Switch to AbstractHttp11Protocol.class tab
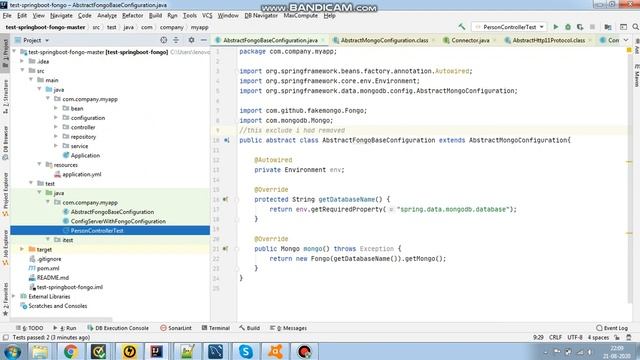The width and height of the screenshot is (640, 360). [x=549, y=40]
